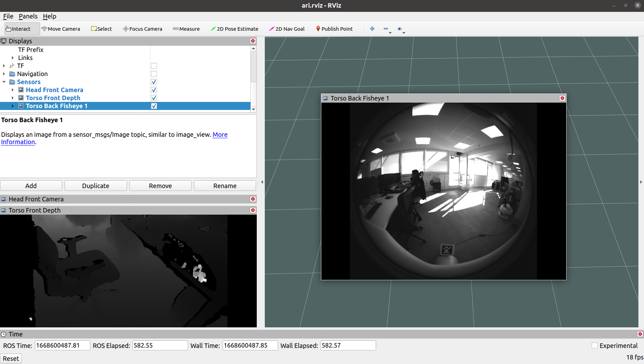This screenshot has width=644, height=364.
Task: Enable the Navigation group checkbox
Action: [154, 74]
